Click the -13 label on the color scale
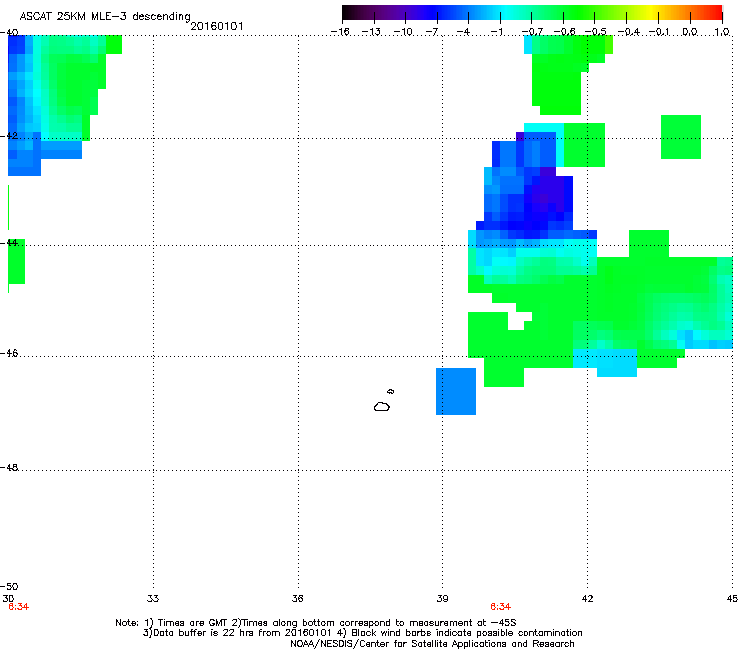The height and width of the screenshot is (650, 740). pos(371,32)
